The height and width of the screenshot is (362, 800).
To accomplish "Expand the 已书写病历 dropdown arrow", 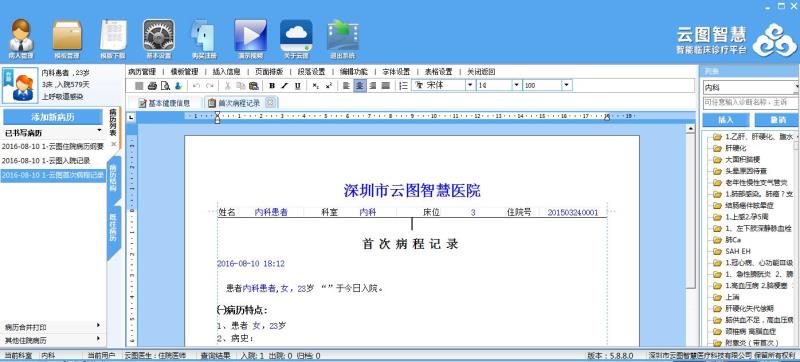I will 99,131.
